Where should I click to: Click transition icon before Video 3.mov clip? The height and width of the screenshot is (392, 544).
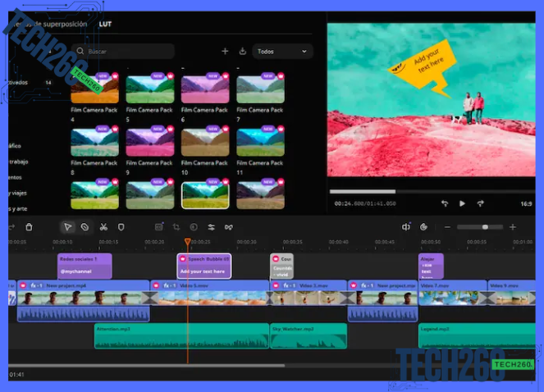point(270,299)
